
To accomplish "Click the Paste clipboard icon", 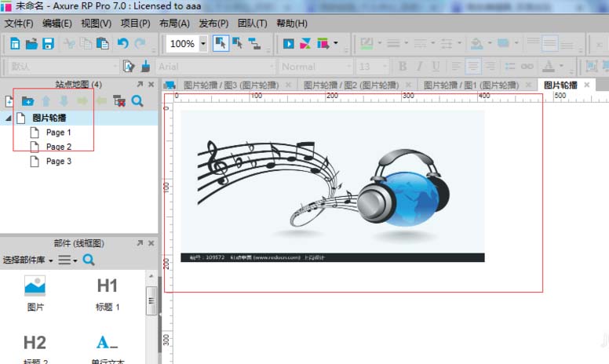I will coord(103,43).
